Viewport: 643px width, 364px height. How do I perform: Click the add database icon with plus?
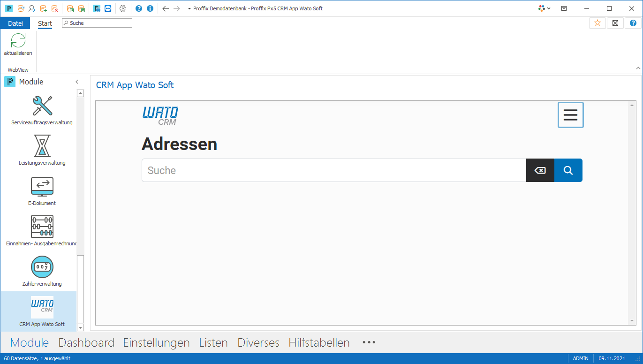43,8
